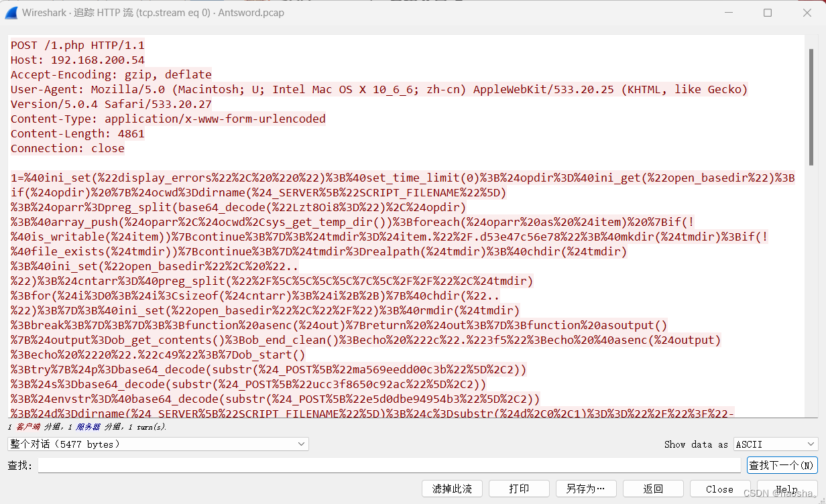
Task: Click the line 'Connection: close'
Action: (68, 149)
